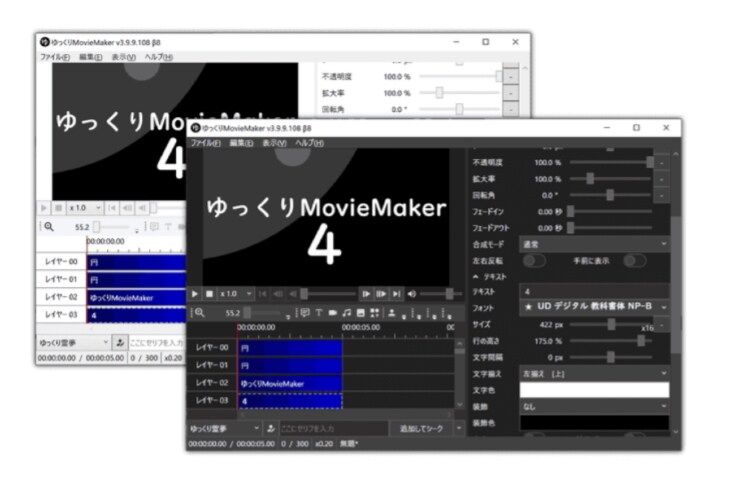Add an audio item with the music note icon
Viewport: 736px width, 480px height.
(x=346, y=313)
